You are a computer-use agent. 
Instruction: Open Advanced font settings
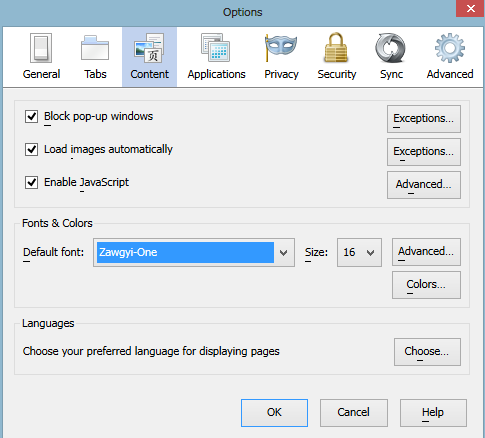(x=426, y=252)
